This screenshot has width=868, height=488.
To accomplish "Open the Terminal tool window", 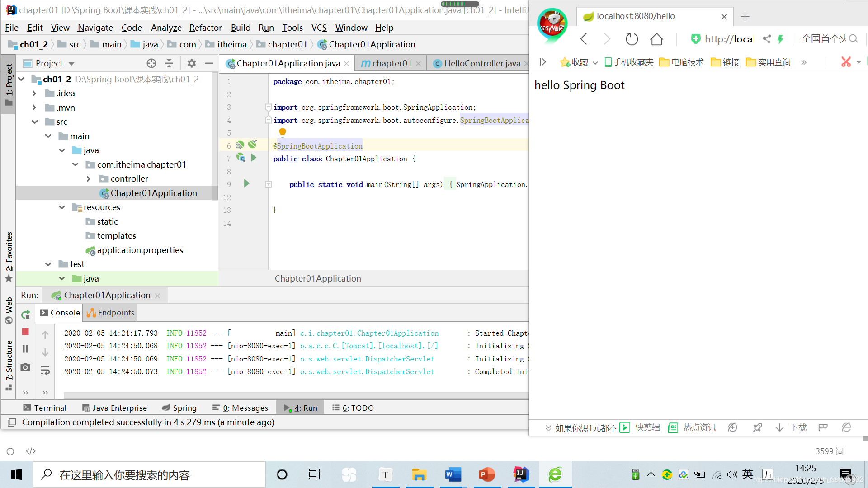I will point(44,408).
